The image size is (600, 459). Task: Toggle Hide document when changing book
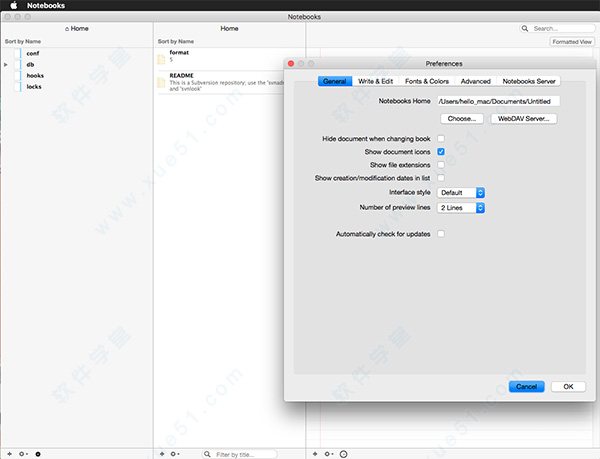pos(441,138)
